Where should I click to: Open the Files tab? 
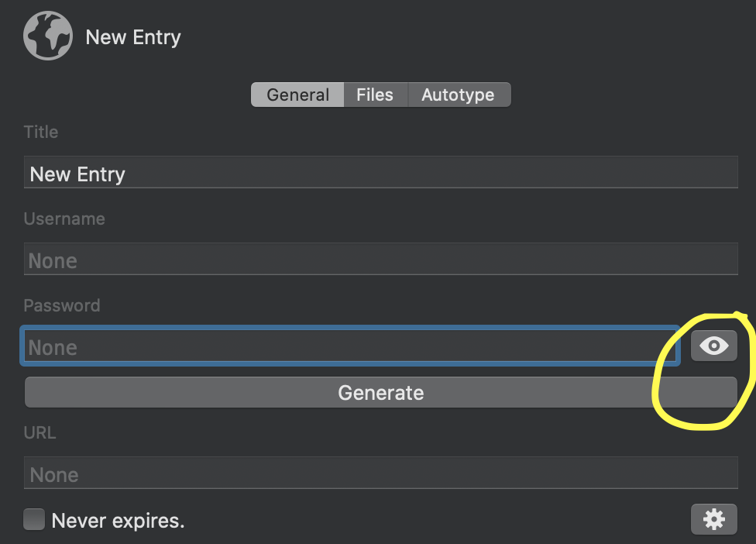click(x=376, y=95)
